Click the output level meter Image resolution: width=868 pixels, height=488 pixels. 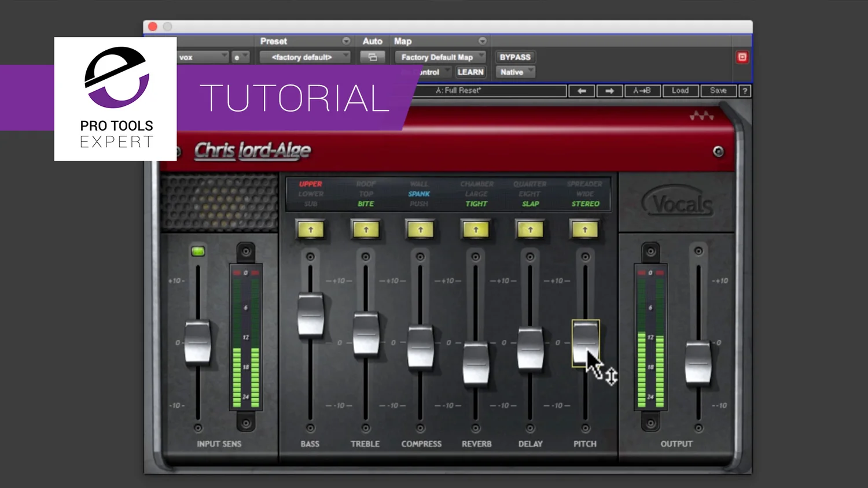click(x=650, y=338)
